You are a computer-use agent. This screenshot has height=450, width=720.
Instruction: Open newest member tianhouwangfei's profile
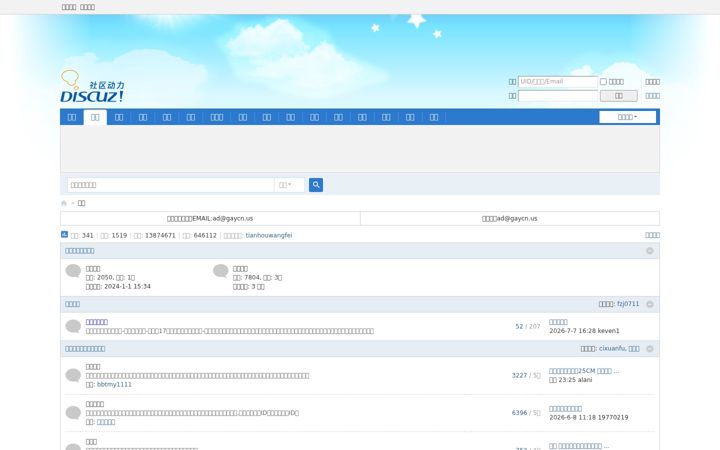(269, 236)
